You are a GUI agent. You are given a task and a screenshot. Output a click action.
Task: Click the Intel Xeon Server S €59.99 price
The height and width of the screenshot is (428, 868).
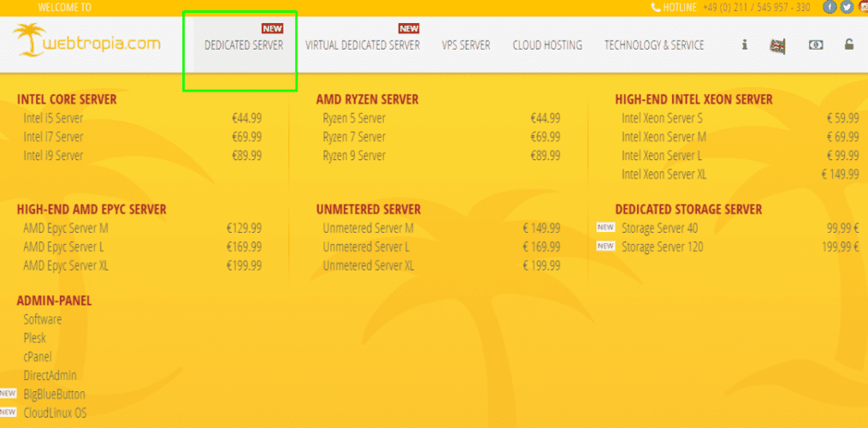(843, 118)
